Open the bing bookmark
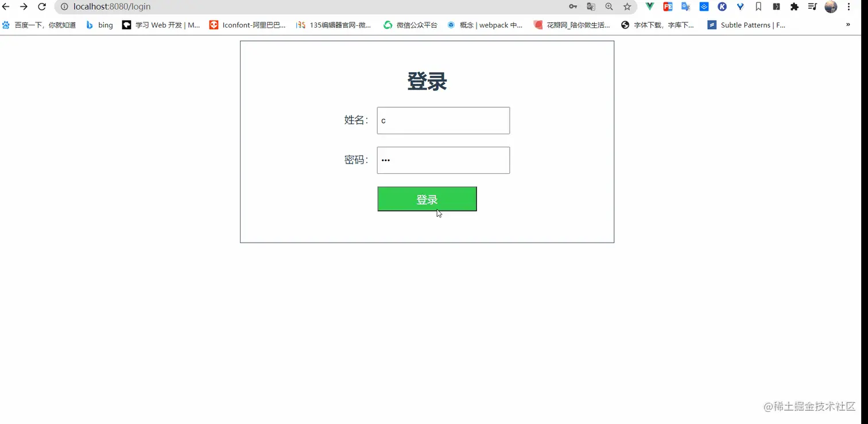The height and width of the screenshot is (424, 868). click(99, 25)
